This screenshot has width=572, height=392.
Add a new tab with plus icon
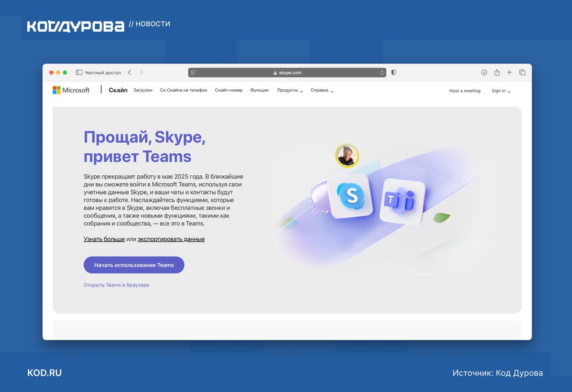pyautogui.click(x=509, y=72)
